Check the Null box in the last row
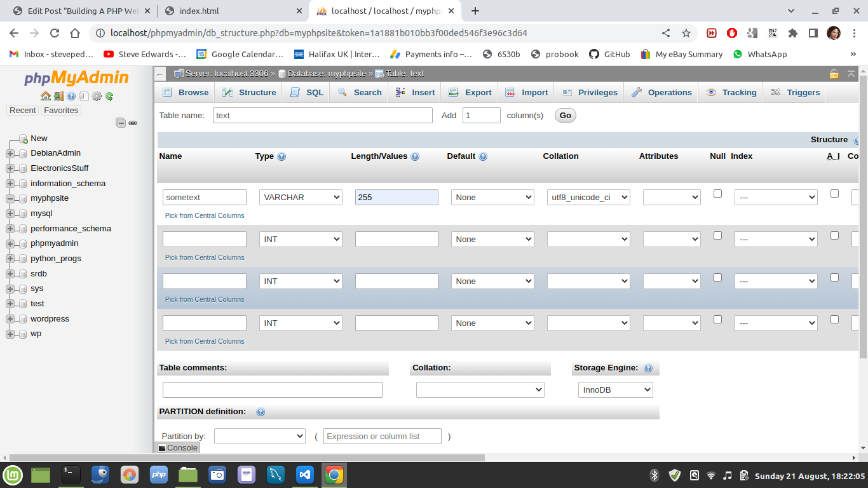The height and width of the screenshot is (488, 868). (717, 320)
